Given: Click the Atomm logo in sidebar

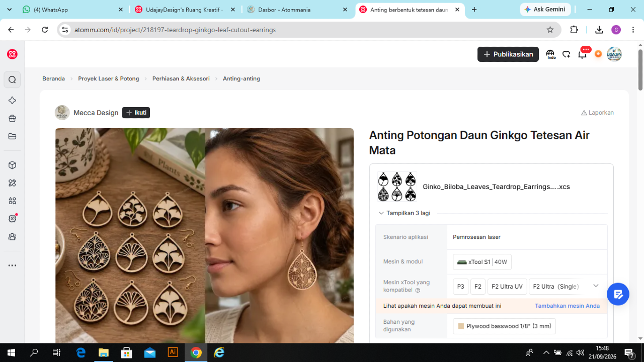Looking at the screenshot, I should tap(13, 54).
